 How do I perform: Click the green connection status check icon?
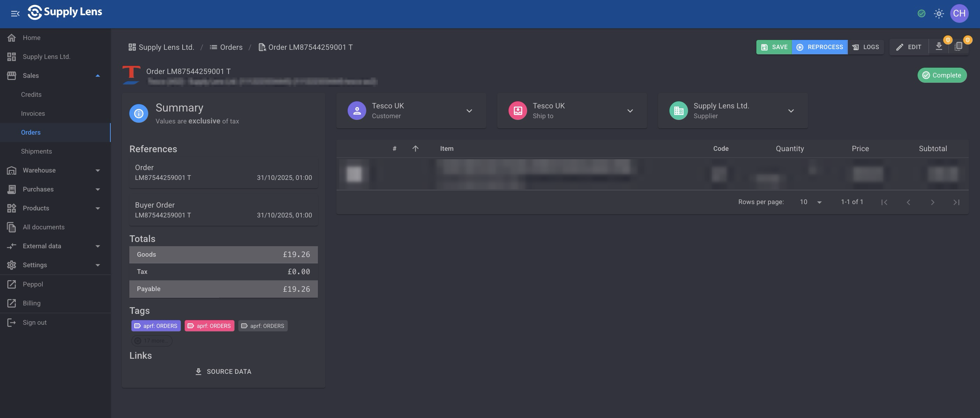[x=921, y=14]
